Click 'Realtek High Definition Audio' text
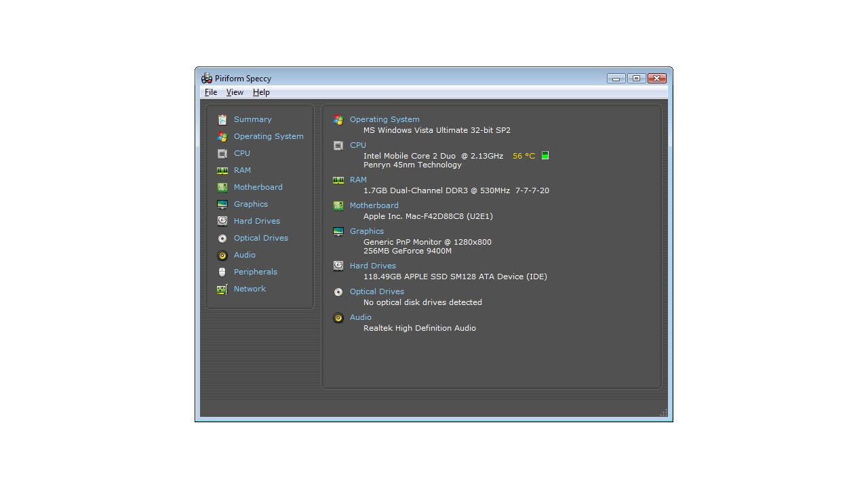868x488 pixels. point(420,328)
